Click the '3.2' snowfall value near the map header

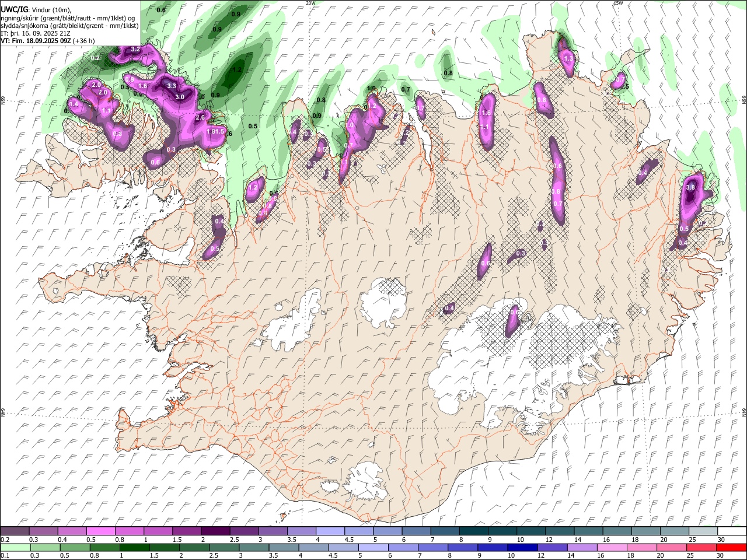[x=135, y=49]
